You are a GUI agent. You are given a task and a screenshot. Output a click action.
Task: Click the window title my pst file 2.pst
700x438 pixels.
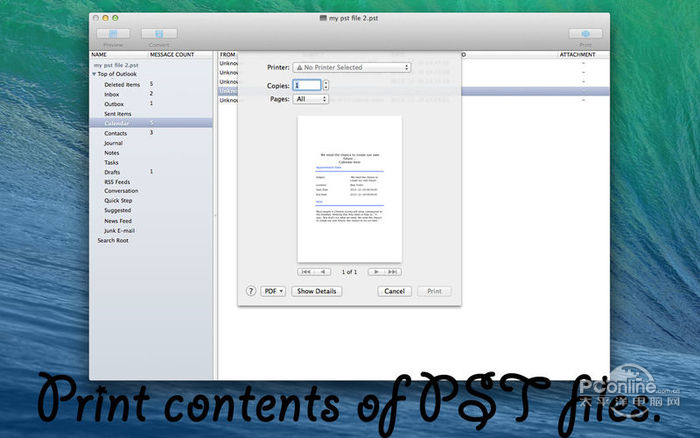point(354,18)
